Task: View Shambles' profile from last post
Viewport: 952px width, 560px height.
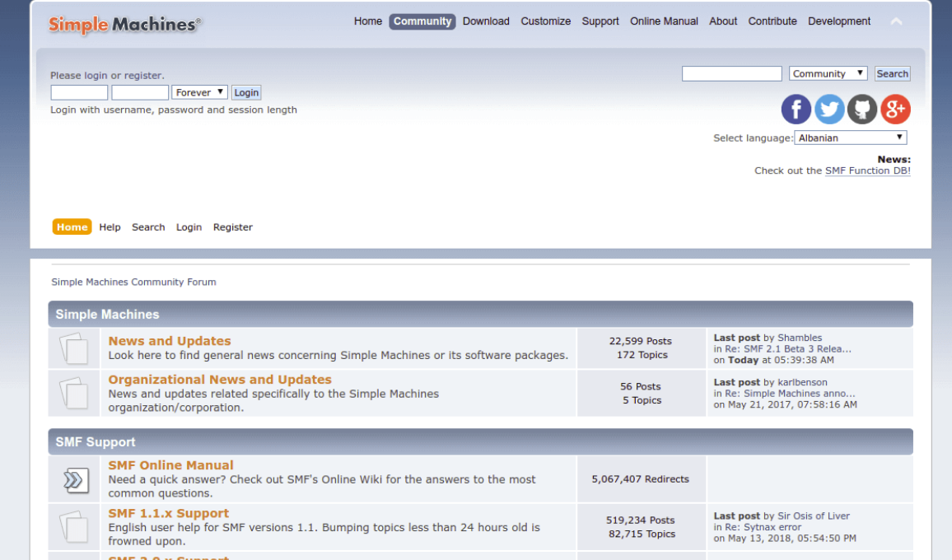Action: coord(800,338)
